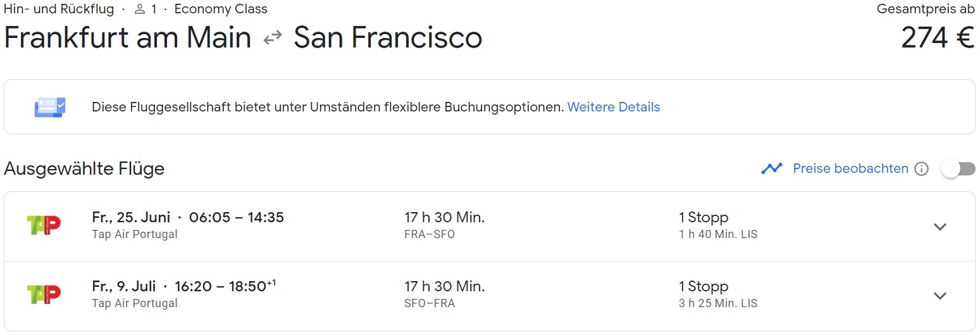Viewport: 980px width, 335px height.
Task: Click the 3 h 25 Min. LIS layover
Action: (718, 303)
